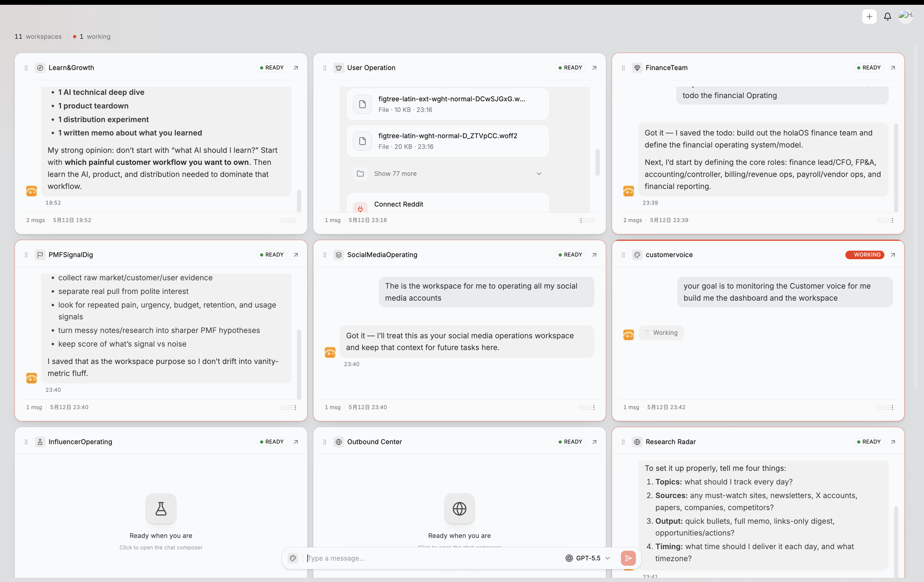Expand the Show 77 more files row

(448, 174)
